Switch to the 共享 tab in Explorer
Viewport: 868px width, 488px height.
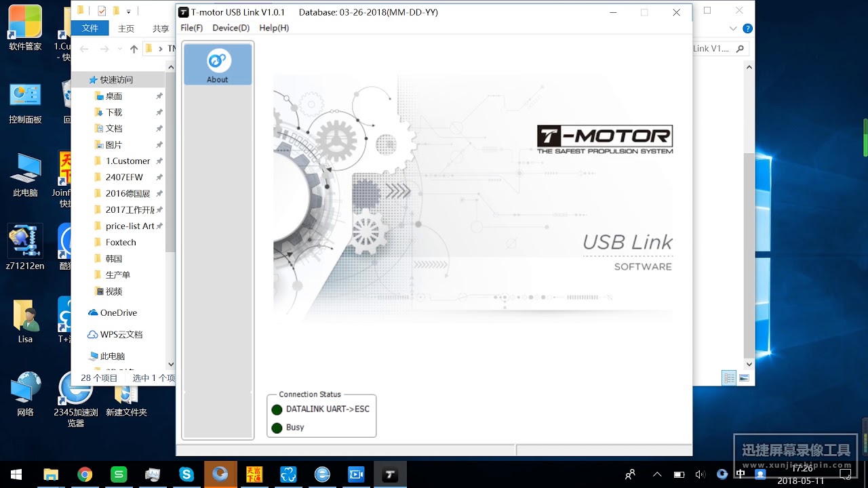tap(161, 28)
